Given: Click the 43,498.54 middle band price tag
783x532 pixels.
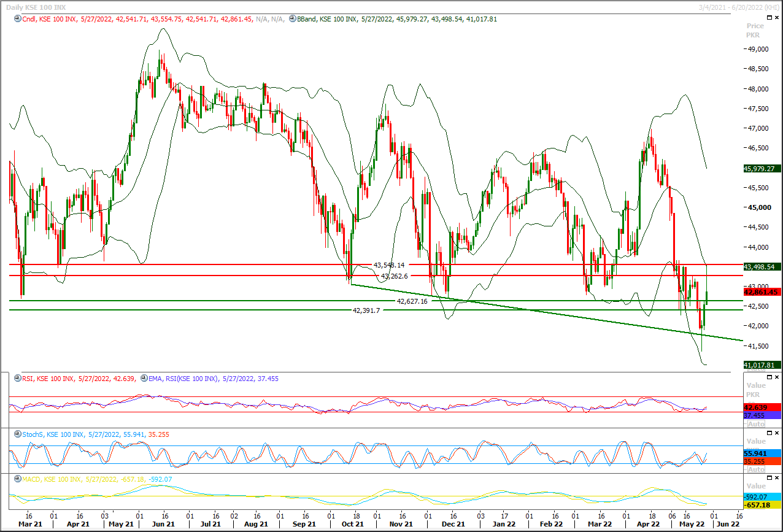Looking at the screenshot, I should click(761, 267).
